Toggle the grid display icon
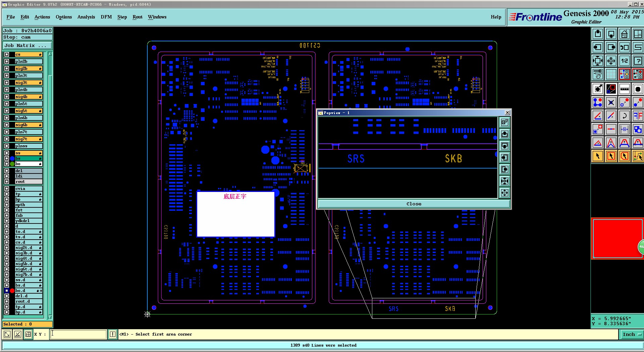Viewport: 644px width, 352px height. pos(611,74)
